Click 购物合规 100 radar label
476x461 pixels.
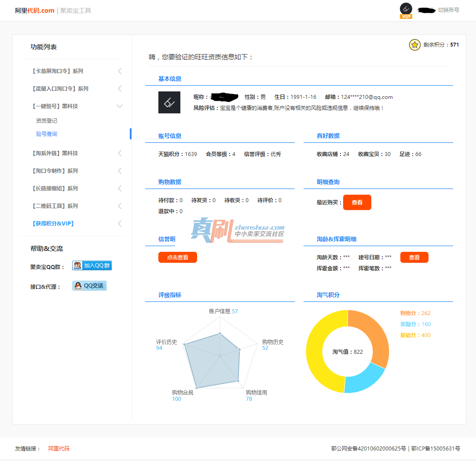click(183, 396)
